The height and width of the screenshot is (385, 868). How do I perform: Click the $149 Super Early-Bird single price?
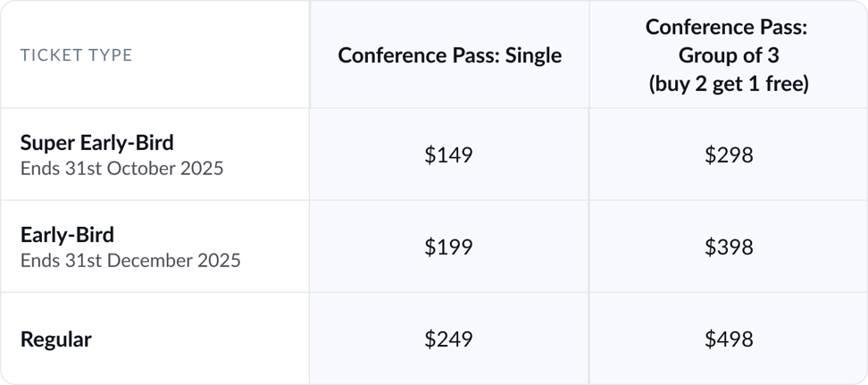449,155
